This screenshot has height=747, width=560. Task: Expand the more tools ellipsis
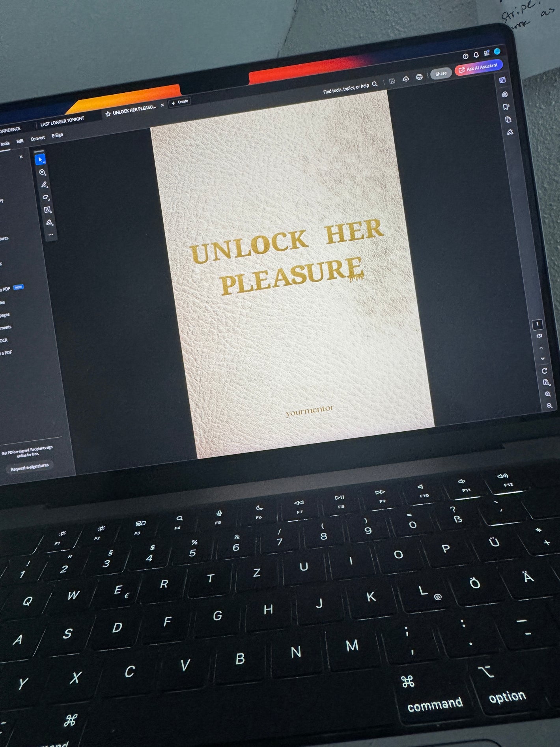[x=50, y=235]
